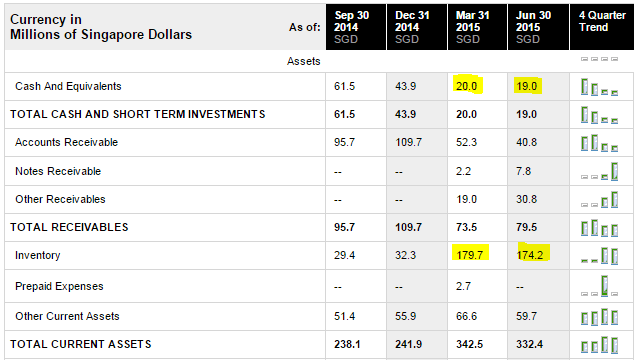Select the Inventory row label
635x360 pixels.
[38, 255]
